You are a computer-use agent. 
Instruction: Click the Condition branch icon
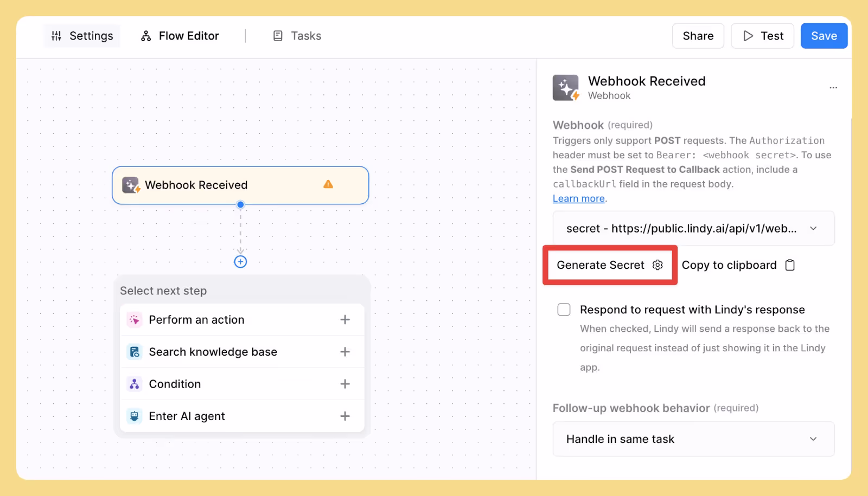pyautogui.click(x=135, y=384)
